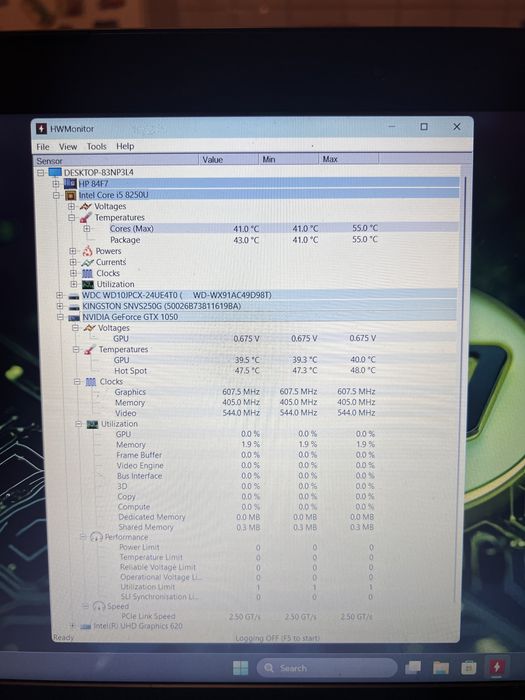
Task: Click the CPU Utilization graph icon
Action: pos(88,284)
